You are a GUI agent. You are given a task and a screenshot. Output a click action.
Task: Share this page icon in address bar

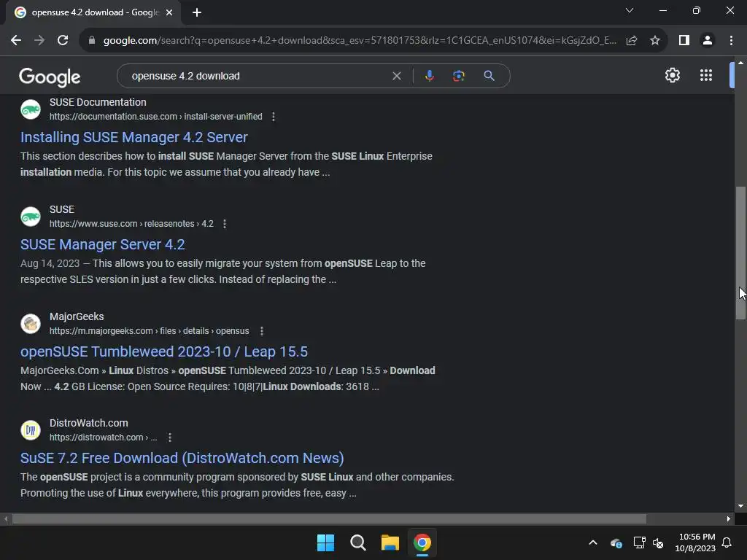632,41
